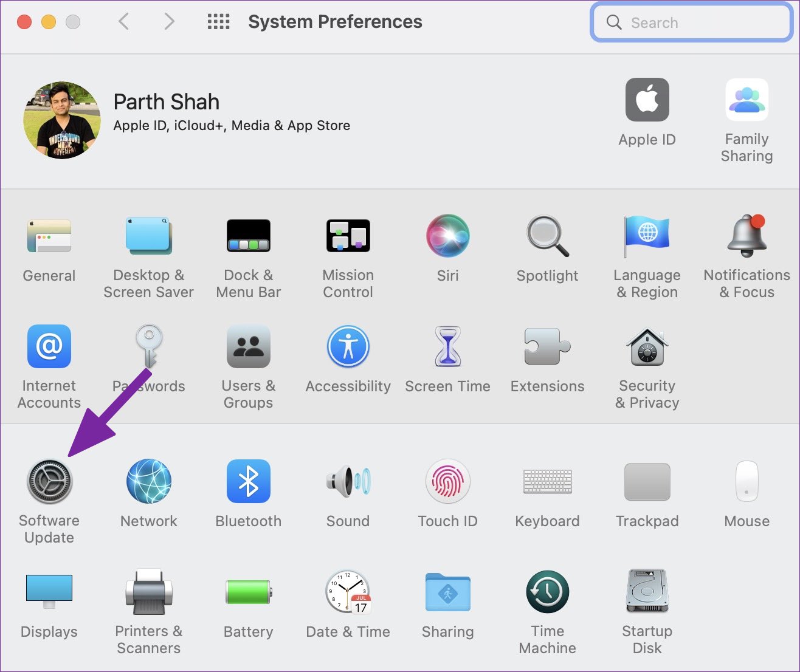800x672 pixels.
Task: Open Internet Accounts preferences
Action: click(x=49, y=346)
